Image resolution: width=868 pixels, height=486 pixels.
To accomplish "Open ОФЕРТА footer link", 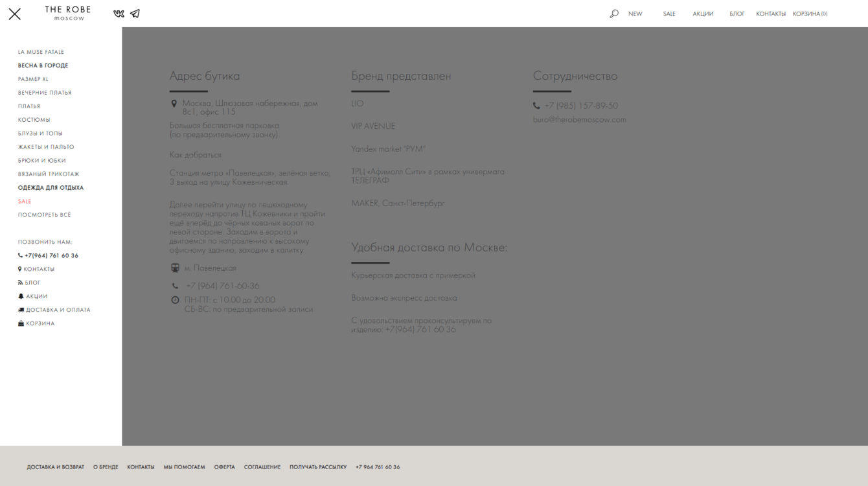I will pos(225,467).
